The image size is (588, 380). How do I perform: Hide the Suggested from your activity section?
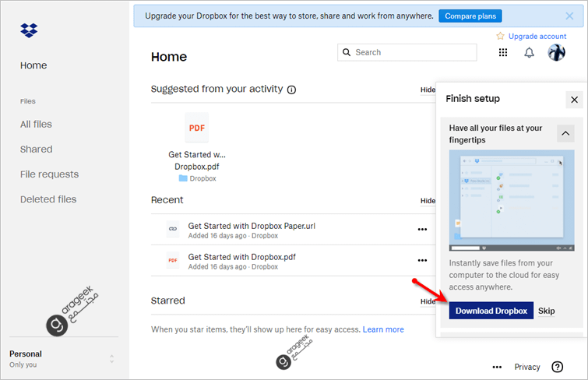pyautogui.click(x=428, y=90)
